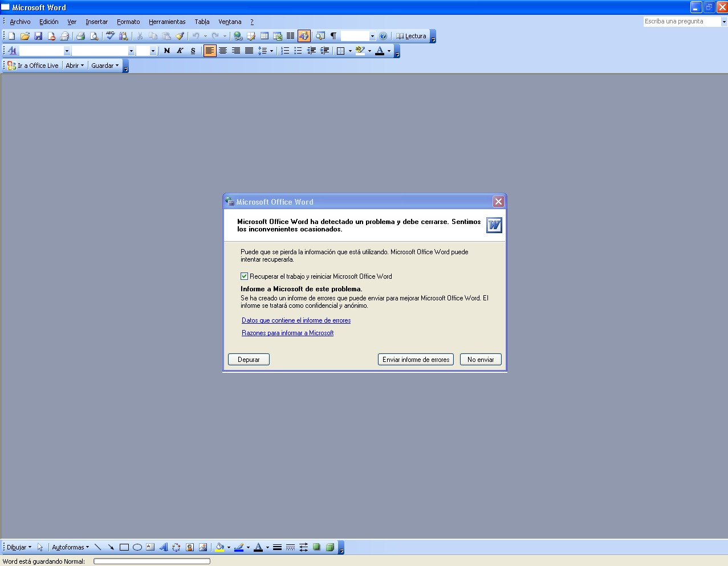
Task: Click the Insert Excel worksheet icon
Action: point(278,36)
